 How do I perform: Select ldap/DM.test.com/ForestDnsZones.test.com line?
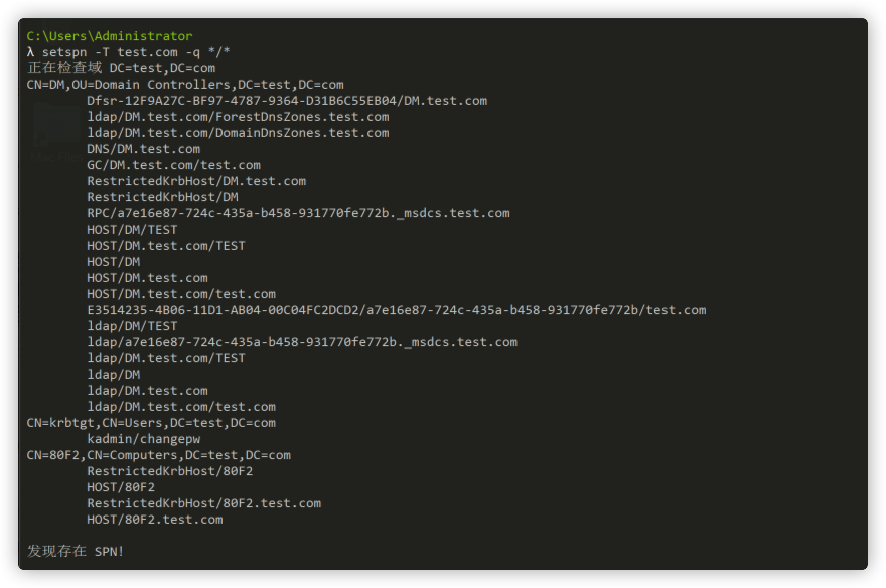coord(238,117)
